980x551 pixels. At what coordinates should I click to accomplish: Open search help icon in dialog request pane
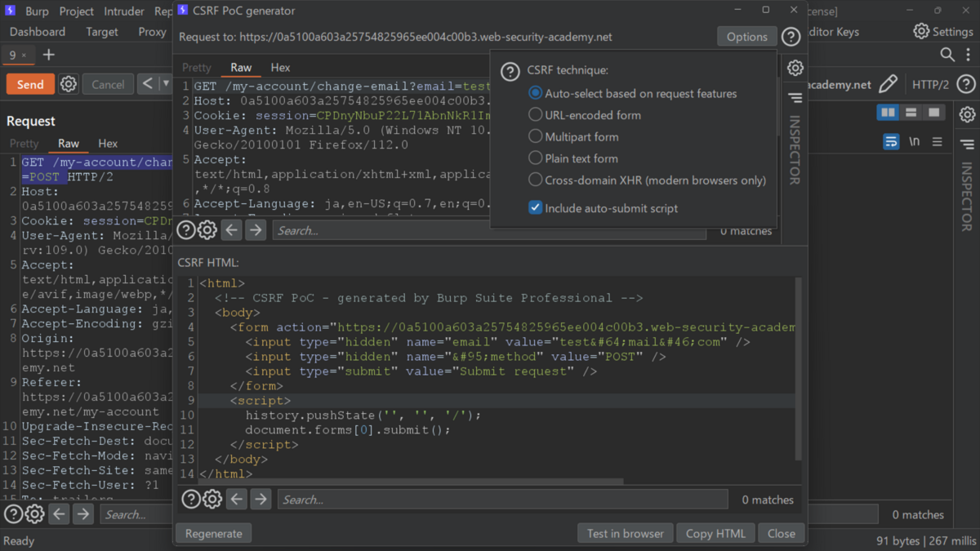coord(186,230)
